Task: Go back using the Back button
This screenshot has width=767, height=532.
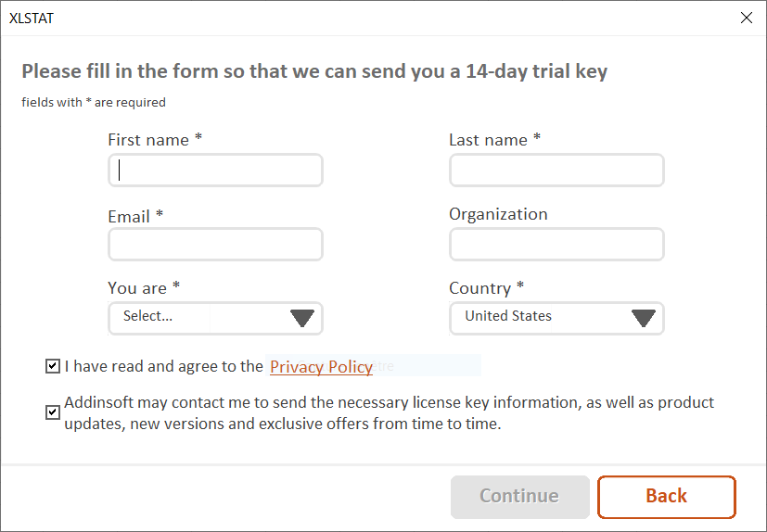Action: coord(666,497)
